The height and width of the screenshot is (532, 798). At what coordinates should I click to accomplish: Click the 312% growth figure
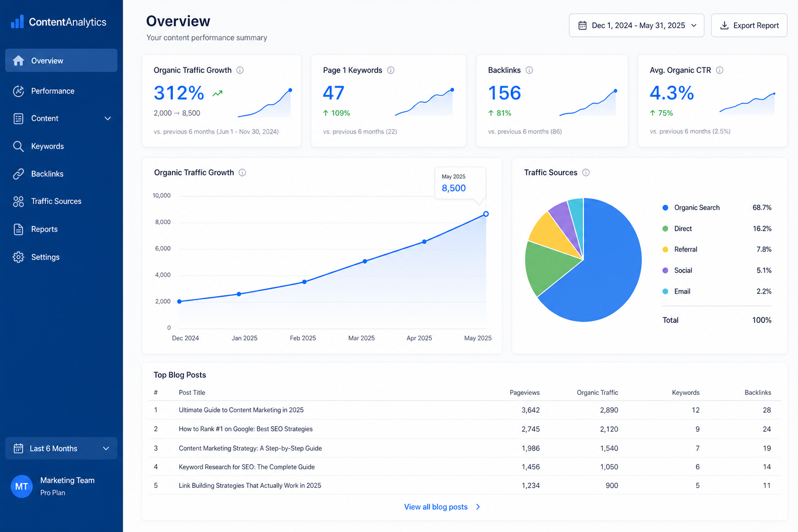(x=179, y=93)
